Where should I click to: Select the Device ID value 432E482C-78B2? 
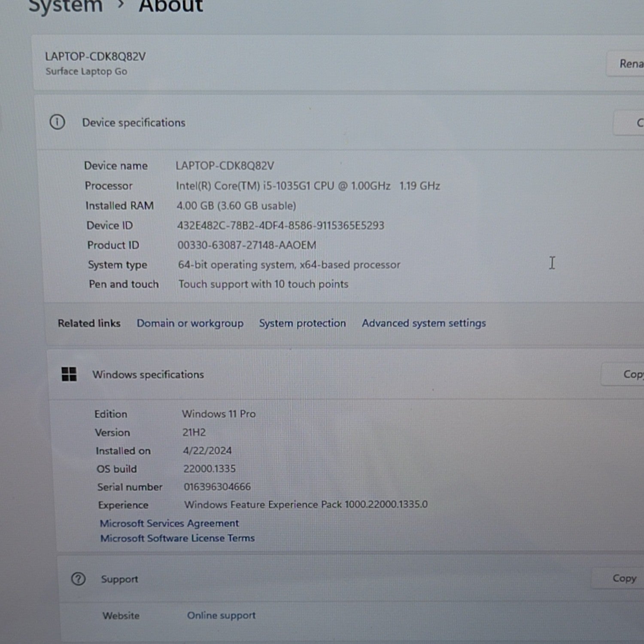click(280, 225)
